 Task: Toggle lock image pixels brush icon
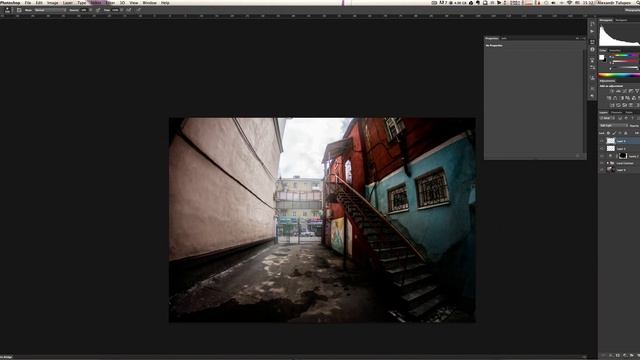pos(614,133)
